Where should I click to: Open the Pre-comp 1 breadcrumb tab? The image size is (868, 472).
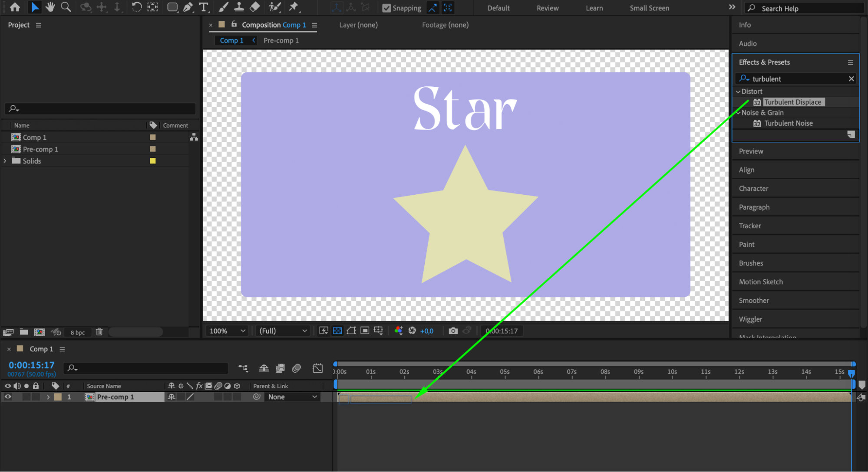point(281,40)
